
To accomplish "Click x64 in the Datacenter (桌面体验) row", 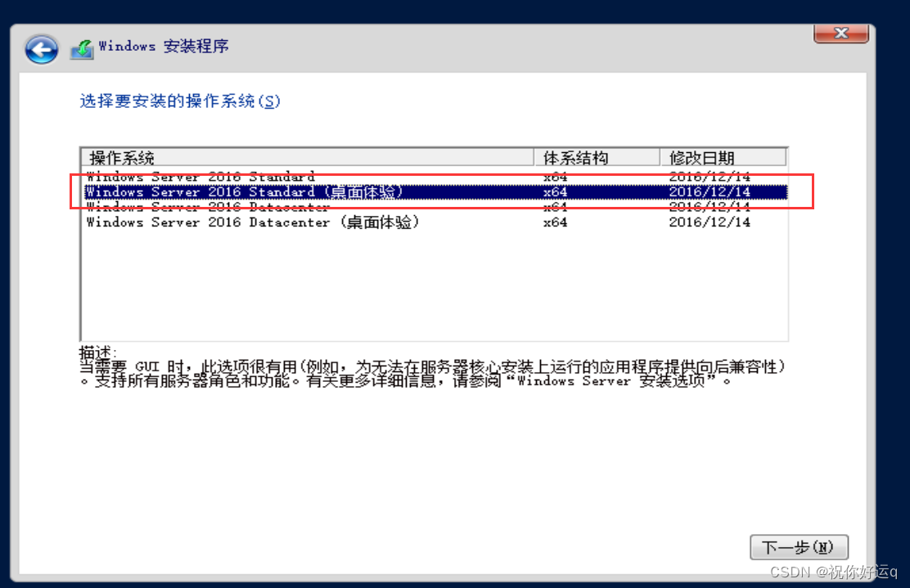I will tap(556, 222).
